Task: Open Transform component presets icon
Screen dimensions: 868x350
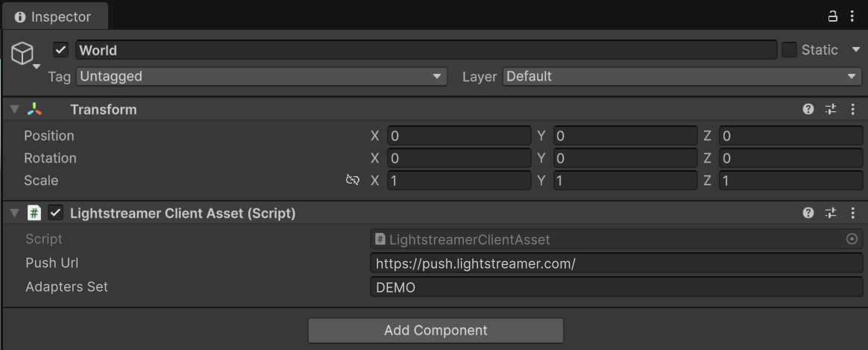Action: click(x=831, y=109)
